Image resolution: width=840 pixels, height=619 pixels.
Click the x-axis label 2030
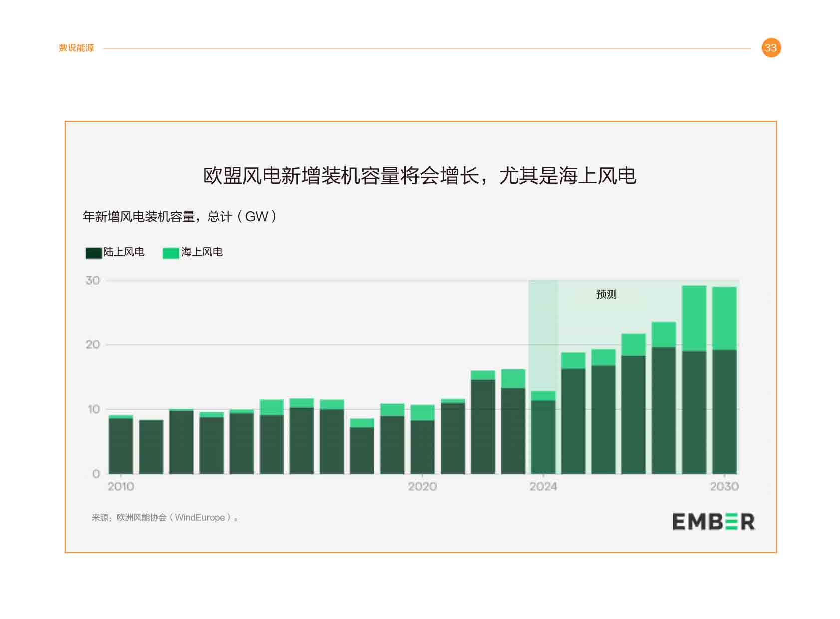(x=724, y=486)
